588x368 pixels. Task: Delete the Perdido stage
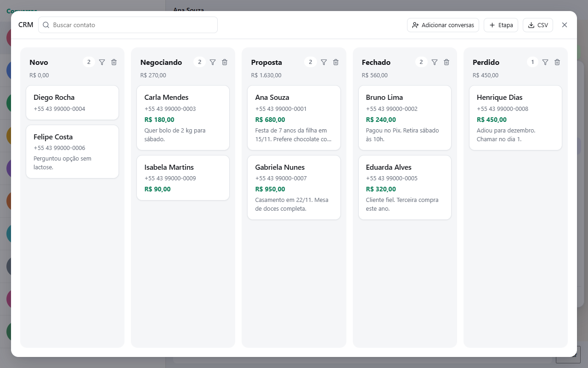557,62
